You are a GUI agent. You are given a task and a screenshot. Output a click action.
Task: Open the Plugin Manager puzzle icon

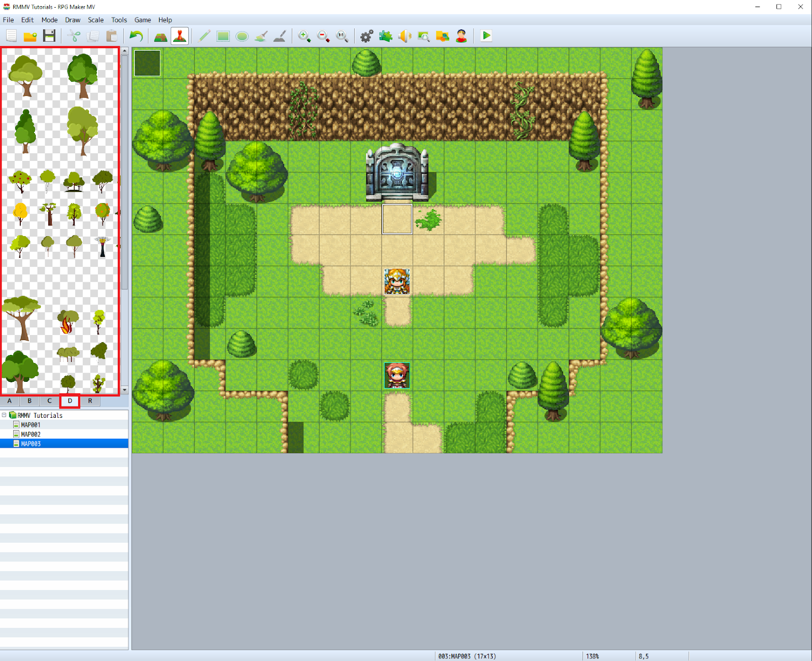[x=386, y=36]
